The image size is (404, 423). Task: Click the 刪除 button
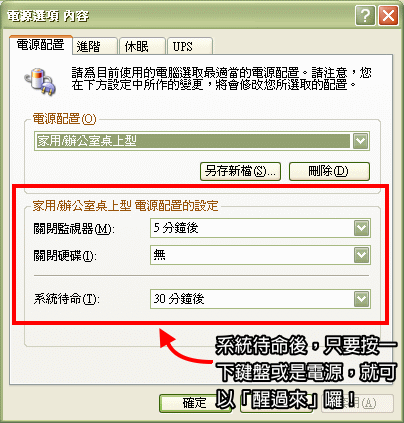329,171
